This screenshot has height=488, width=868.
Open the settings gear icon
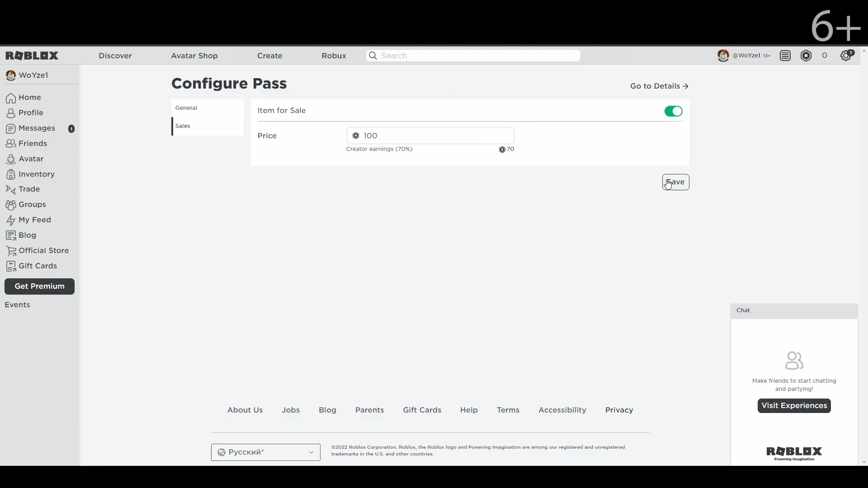[846, 56]
